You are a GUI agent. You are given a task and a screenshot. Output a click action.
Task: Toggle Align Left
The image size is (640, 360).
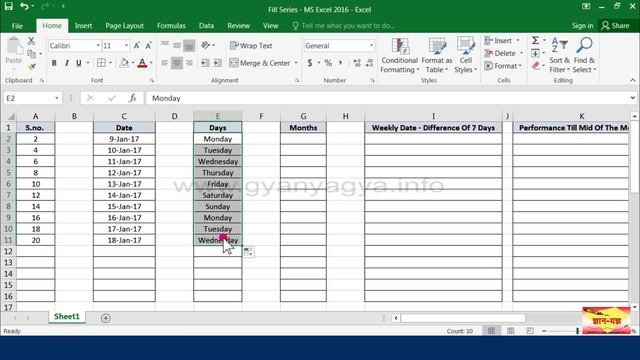coord(164,63)
